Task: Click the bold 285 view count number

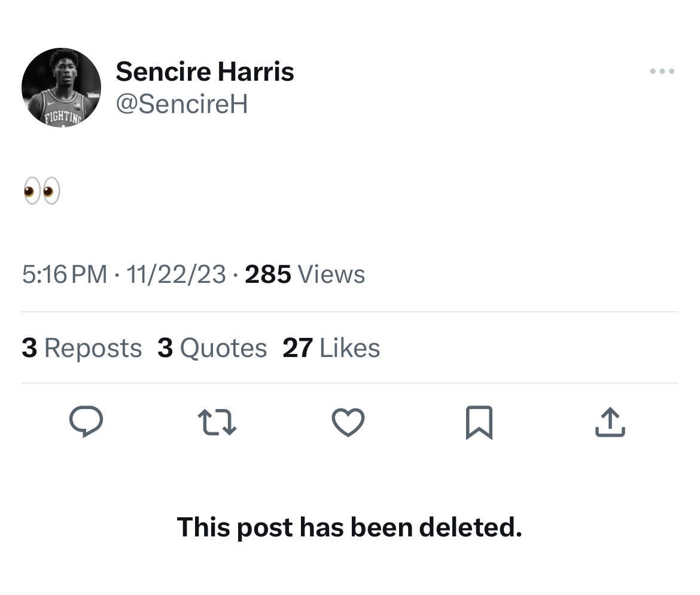Action: 268,274
